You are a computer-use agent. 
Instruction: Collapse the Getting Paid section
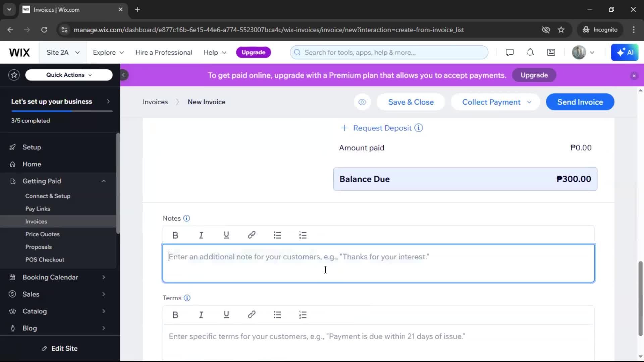[104, 181]
